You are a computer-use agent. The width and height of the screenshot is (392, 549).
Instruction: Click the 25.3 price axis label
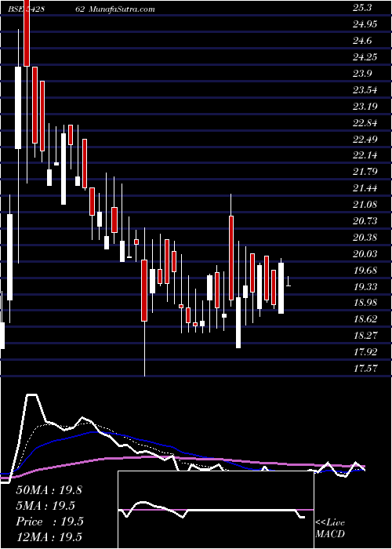pyautogui.click(x=361, y=8)
